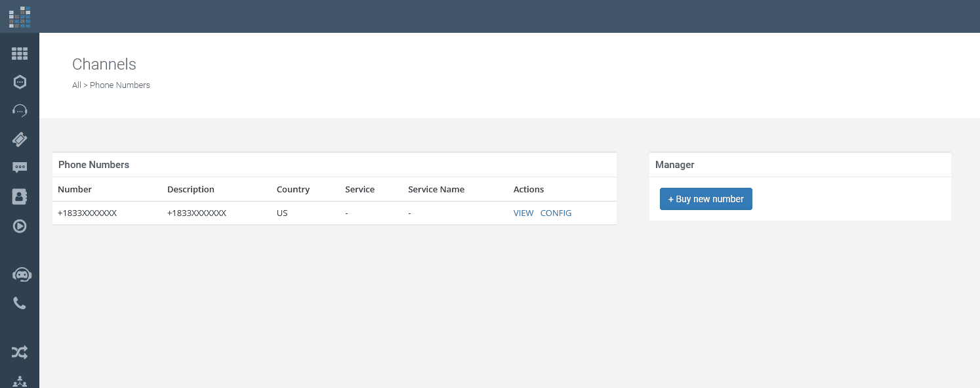The width and height of the screenshot is (980, 388).
Task: Select the contacts address book icon
Action: coord(20,196)
